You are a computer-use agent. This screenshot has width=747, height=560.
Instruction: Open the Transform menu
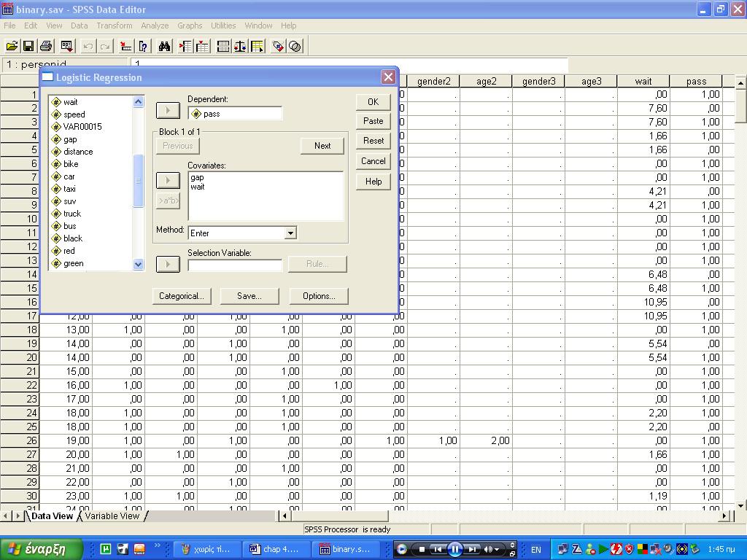(115, 26)
